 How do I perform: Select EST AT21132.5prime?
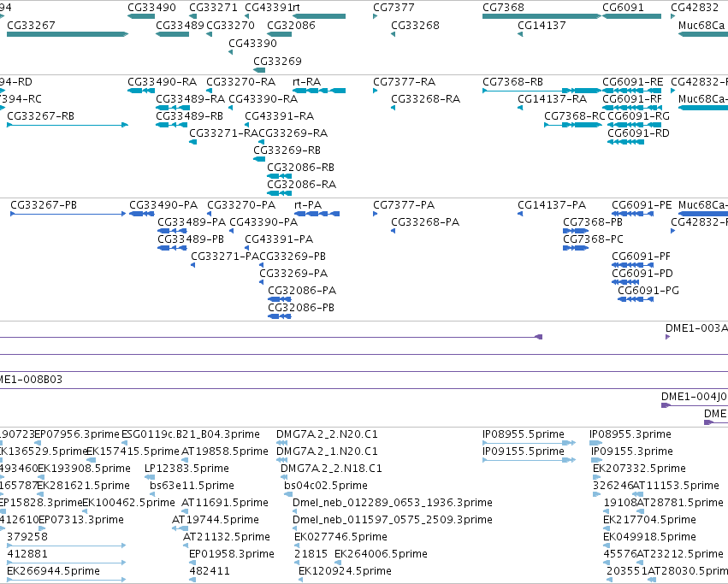(x=227, y=537)
